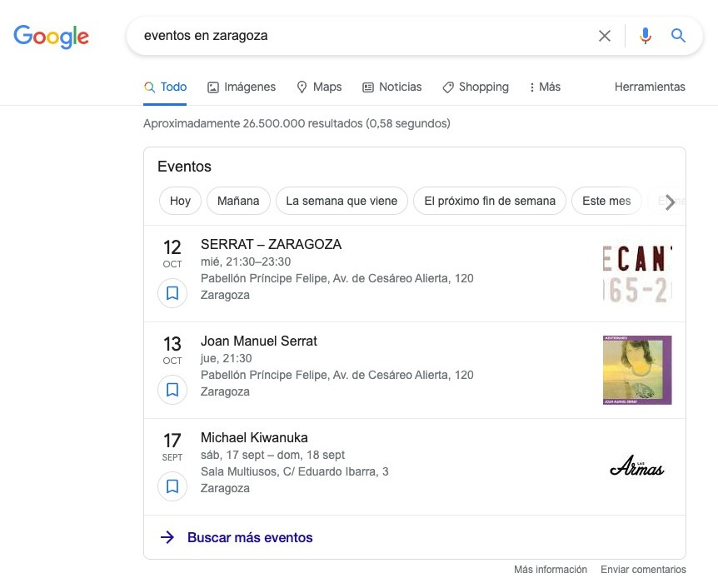
Task: Submit search using the magnifying glass icon
Action: coord(678,36)
